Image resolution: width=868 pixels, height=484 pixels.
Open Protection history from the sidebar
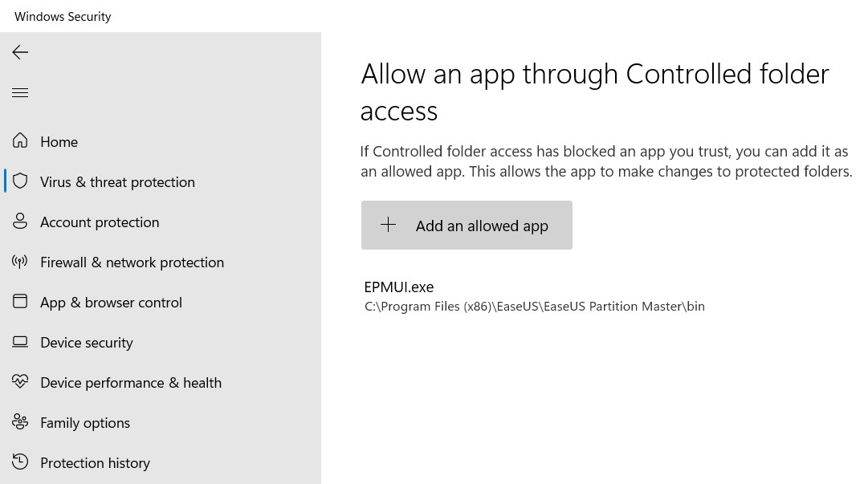click(x=95, y=462)
